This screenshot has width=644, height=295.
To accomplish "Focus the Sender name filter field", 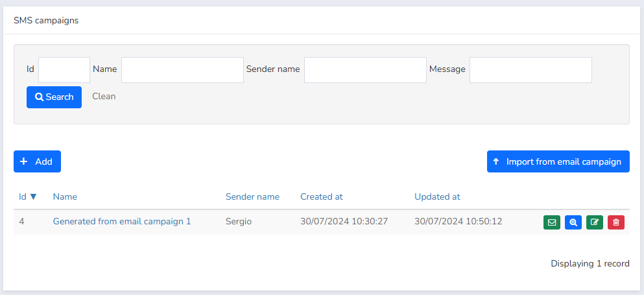I will click(x=365, y=70).
